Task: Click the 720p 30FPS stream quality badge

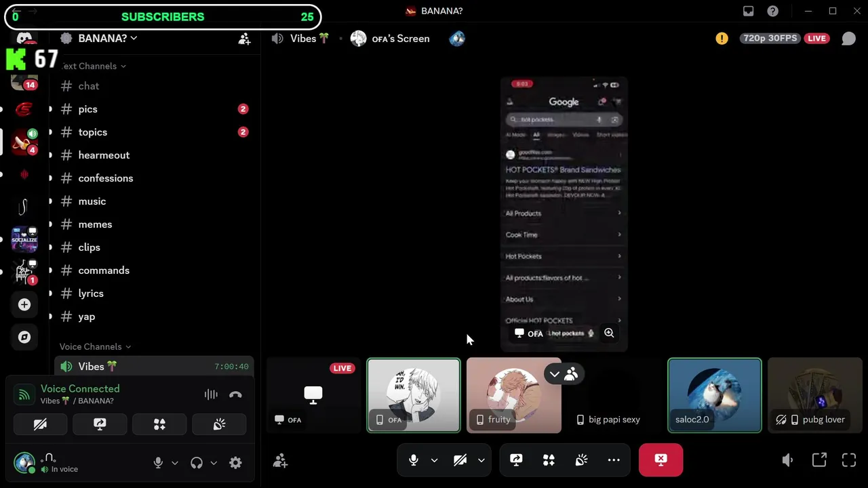Action: [770, 39]
